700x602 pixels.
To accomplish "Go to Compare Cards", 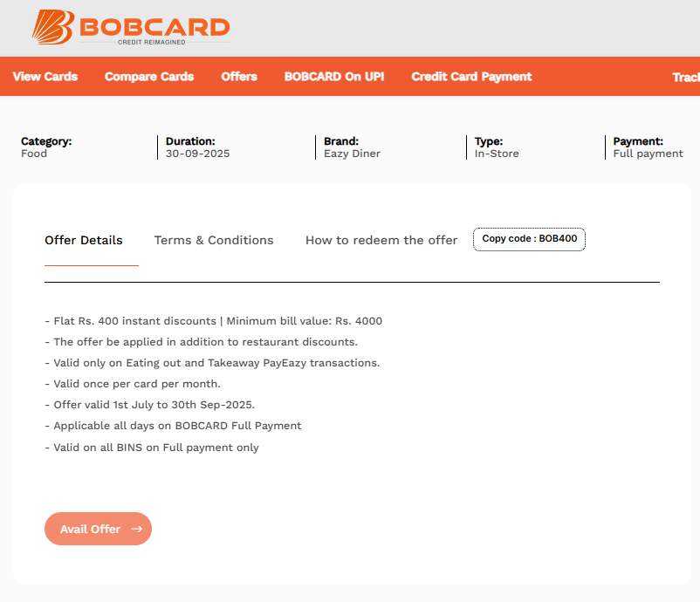I will (149, 77).
